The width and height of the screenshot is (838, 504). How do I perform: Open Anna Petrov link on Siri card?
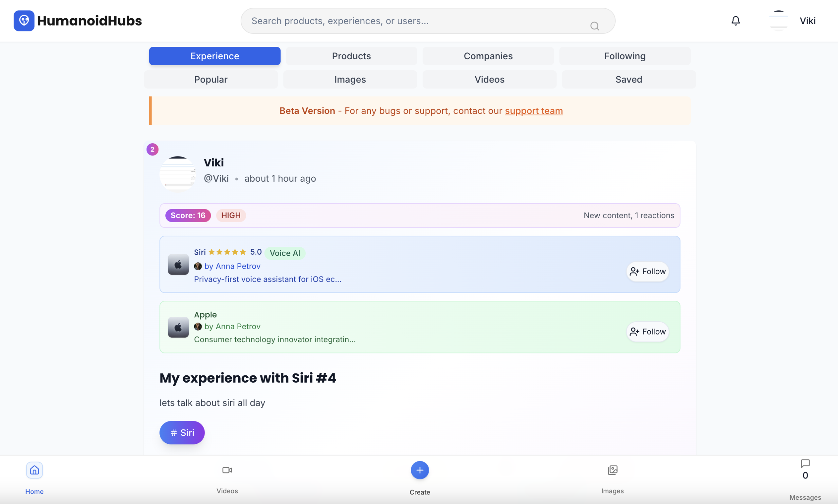point(232,266)
